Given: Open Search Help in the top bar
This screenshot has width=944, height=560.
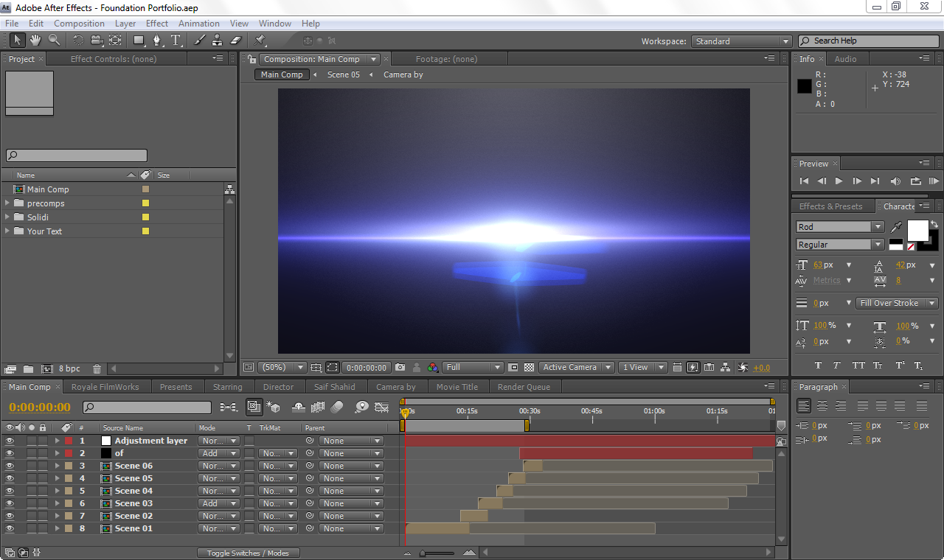Looking at the screenshot, I should 868,41.
